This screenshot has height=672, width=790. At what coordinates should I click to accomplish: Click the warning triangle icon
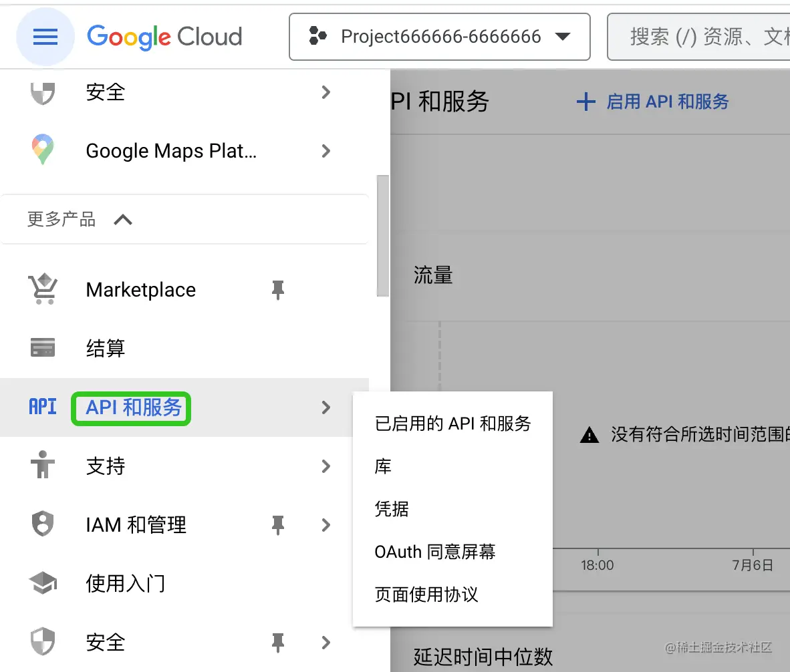[589, 435]
